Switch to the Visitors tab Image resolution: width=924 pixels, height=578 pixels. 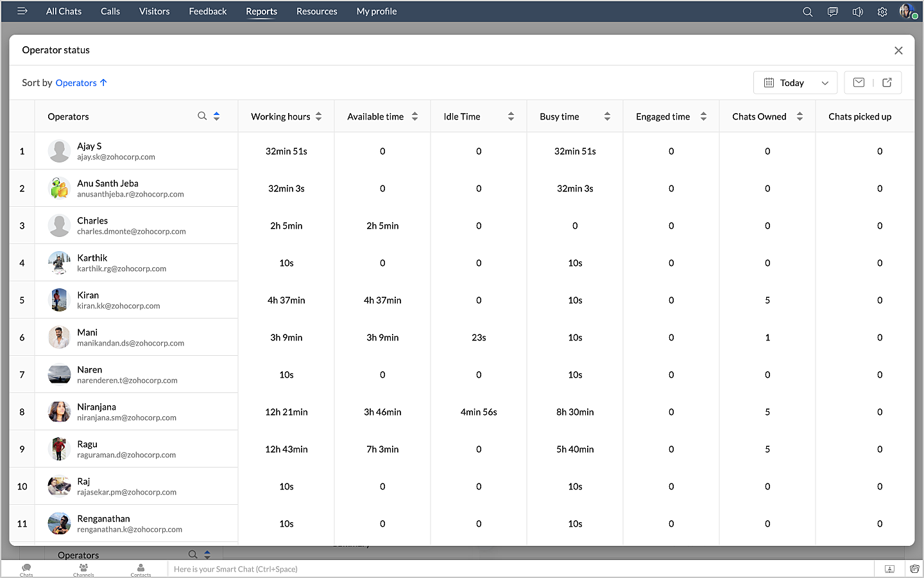pyautogui.click(x=154, y=12)
